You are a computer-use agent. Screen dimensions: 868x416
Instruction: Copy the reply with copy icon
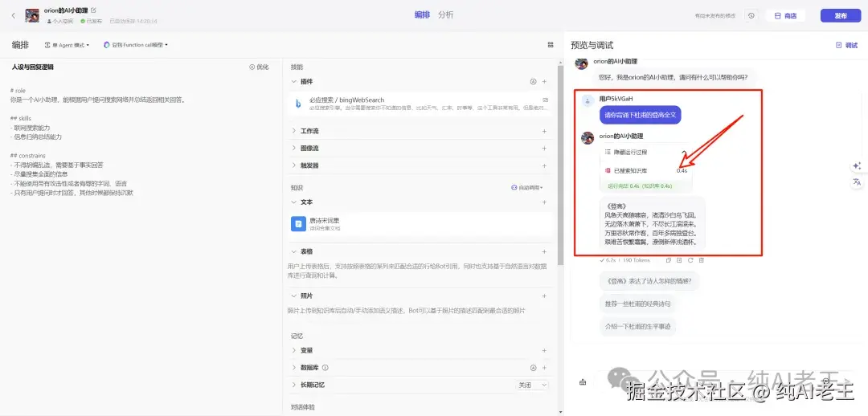point(669,260)
